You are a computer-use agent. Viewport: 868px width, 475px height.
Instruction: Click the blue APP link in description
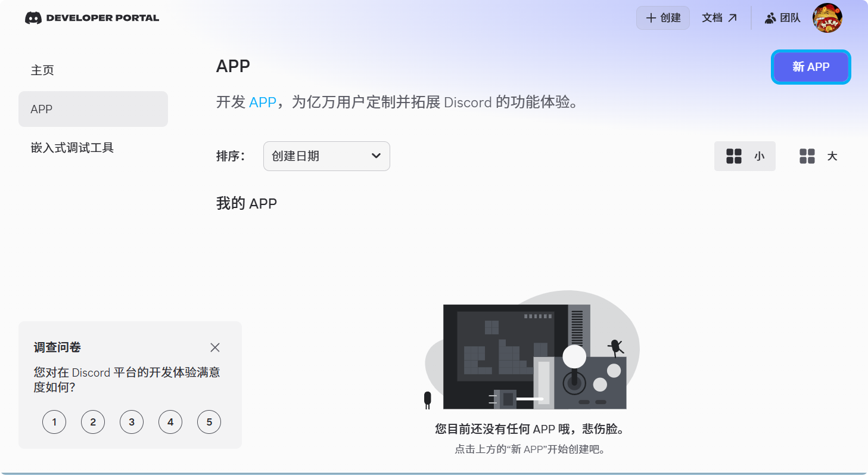pos(263,103)
